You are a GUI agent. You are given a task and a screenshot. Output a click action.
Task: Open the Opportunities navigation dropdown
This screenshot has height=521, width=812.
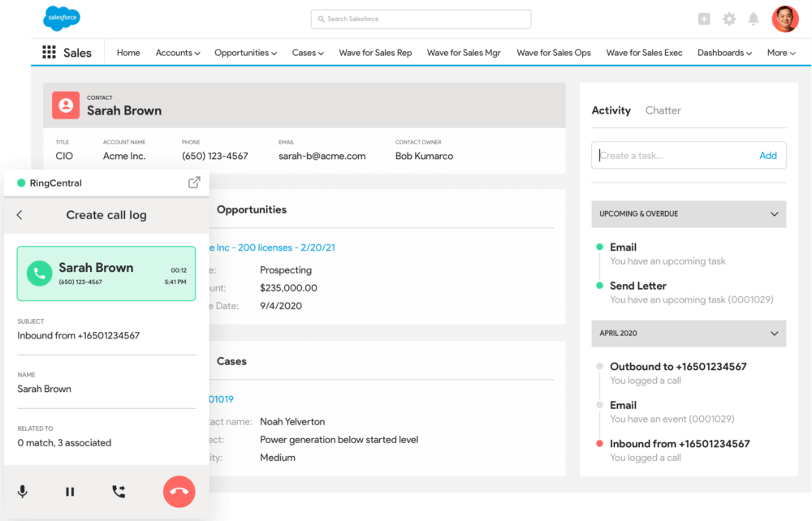[x=245, y=52]
